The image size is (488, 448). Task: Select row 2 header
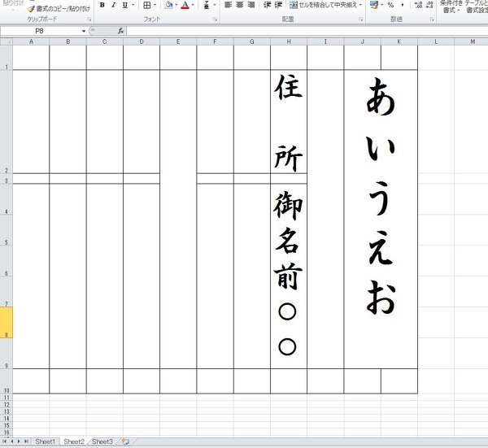(7, 121)
